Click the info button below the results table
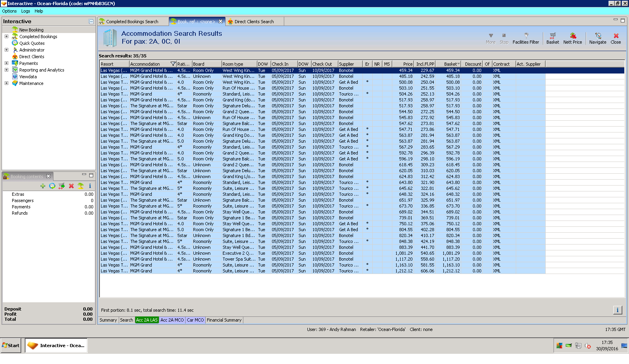Viewport: 629px width, 364px height. click(x=617, y=310)
